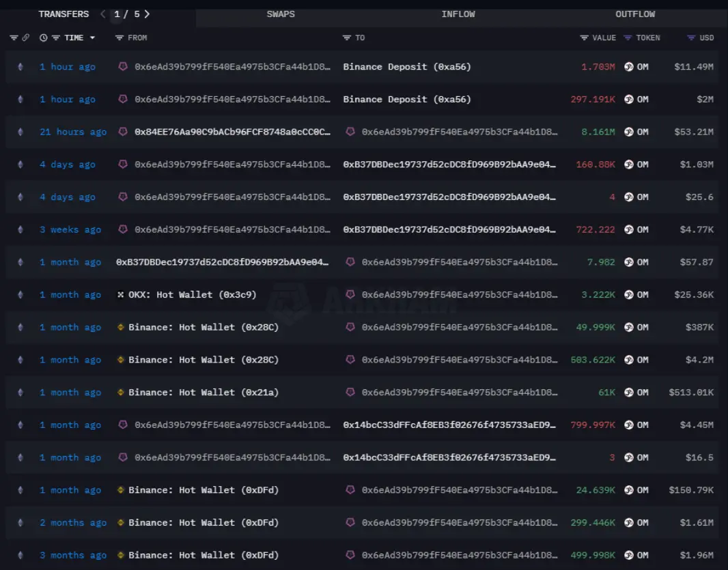Open the Swaps tab
Screen dimensions: 728x570
(x=281, y=14)
